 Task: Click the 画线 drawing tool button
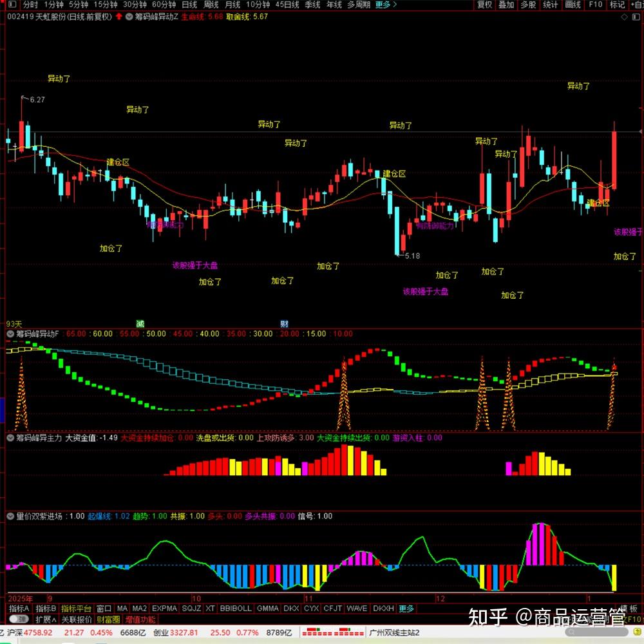point(573,5)
